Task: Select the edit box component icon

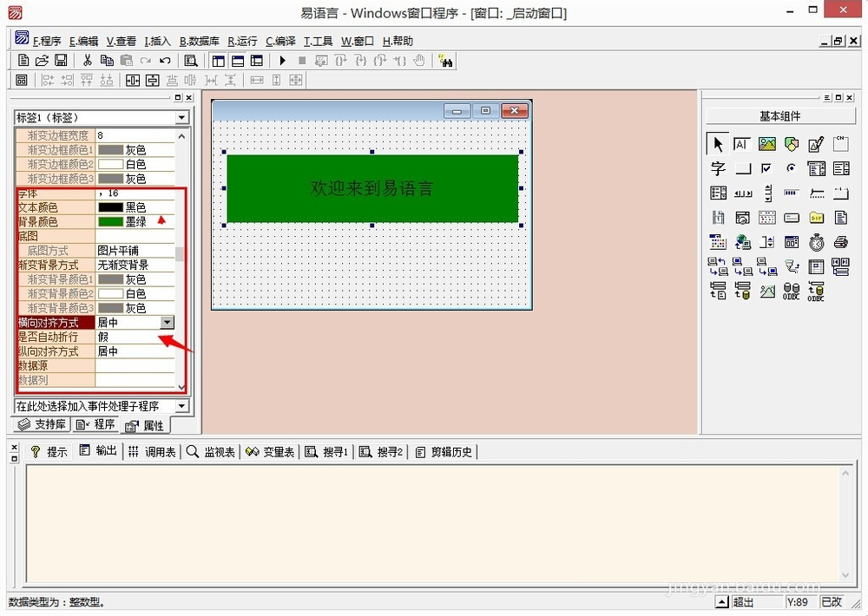Action: (742, 144)
